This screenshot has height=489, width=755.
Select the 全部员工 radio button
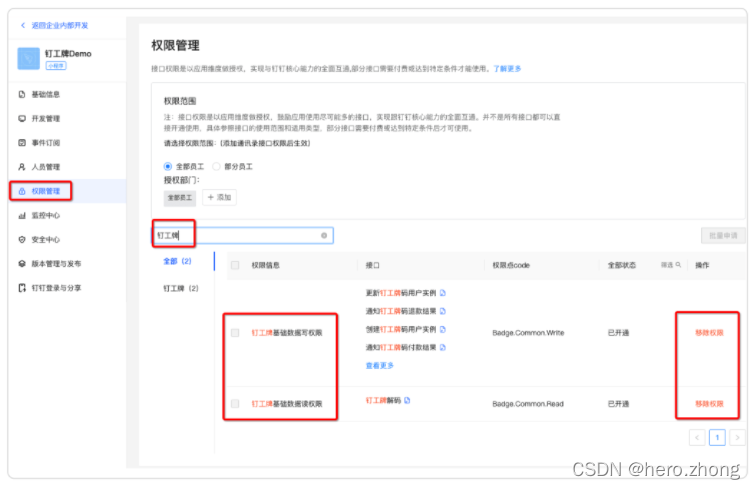[168, 167]
